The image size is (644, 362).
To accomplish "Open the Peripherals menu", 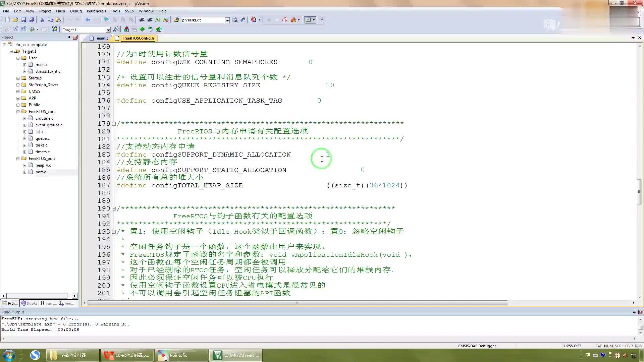I will tap(96, 11).
